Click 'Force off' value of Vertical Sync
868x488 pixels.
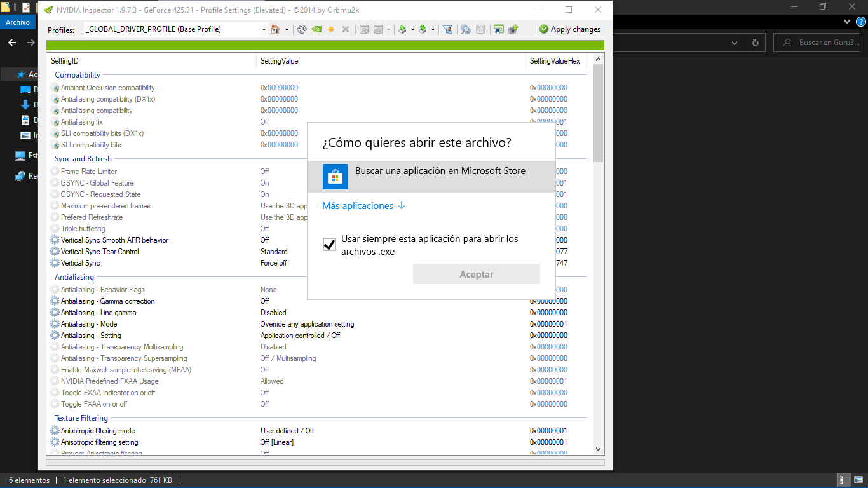point(273,263)
